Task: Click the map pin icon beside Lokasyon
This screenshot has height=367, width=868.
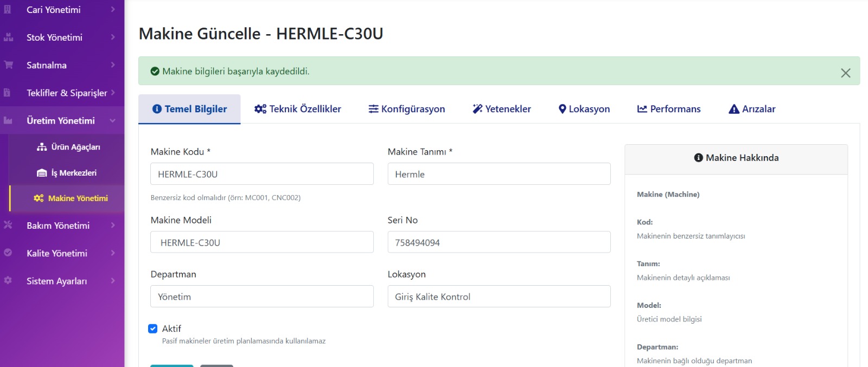Action: pos(562,109)
